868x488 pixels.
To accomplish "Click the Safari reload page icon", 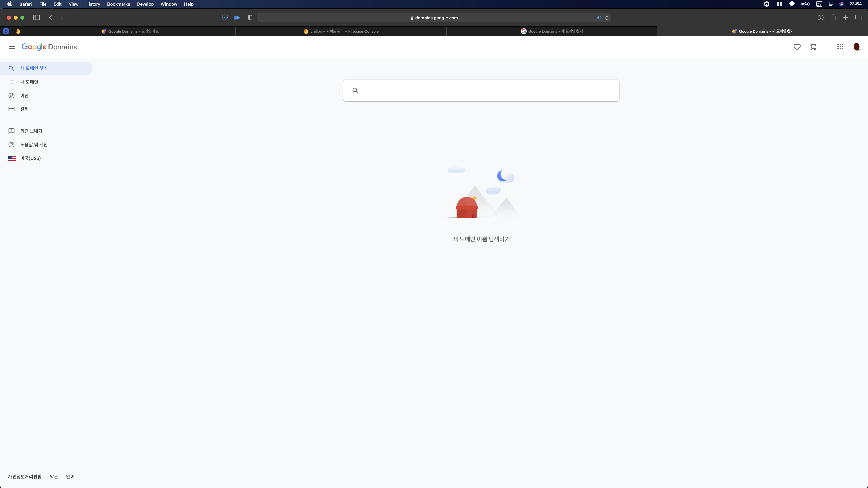I will click(607, 18).
